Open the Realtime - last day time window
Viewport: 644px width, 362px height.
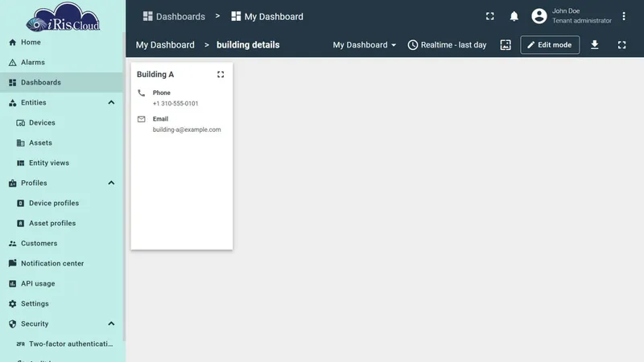[447, 45]
